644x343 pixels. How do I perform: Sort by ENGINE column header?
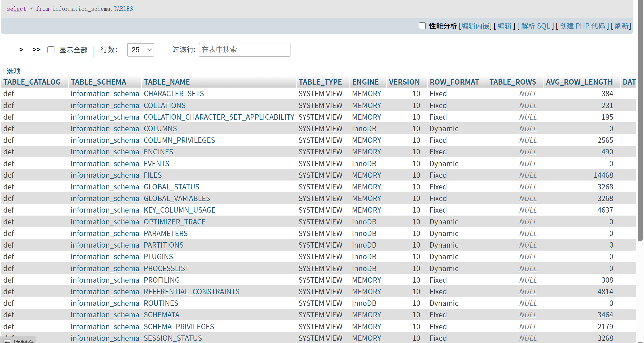365,82
